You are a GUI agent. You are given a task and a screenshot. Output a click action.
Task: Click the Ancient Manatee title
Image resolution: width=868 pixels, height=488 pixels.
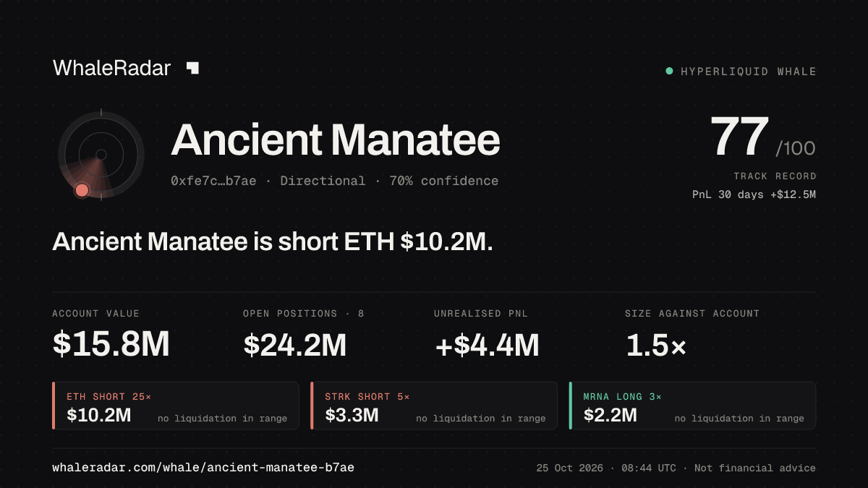[336, 140]
